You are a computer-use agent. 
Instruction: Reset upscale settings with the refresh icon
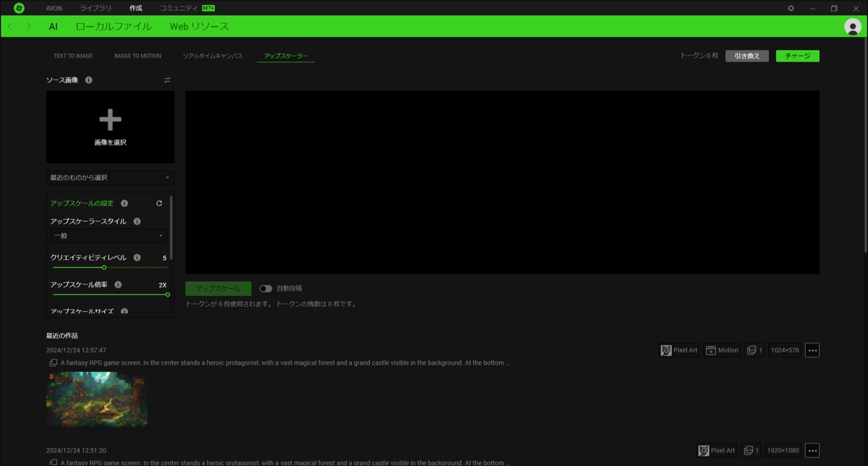(159, 203)
